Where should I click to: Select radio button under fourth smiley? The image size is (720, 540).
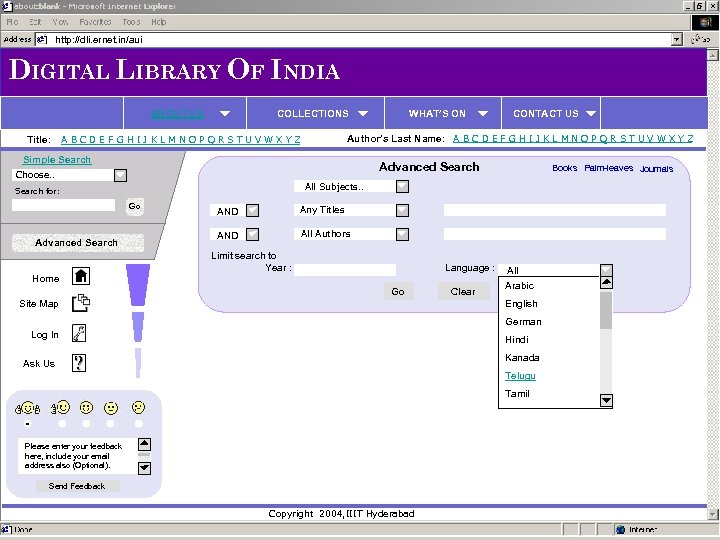(x=111, y=424)
